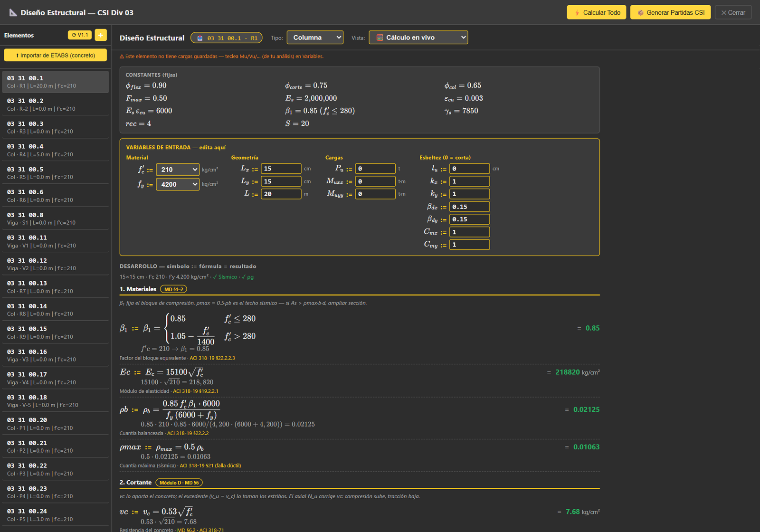This screenshot has height=532, width=760.
Task: Click the ρmax result 0.01063
Action: pos(586,447)
